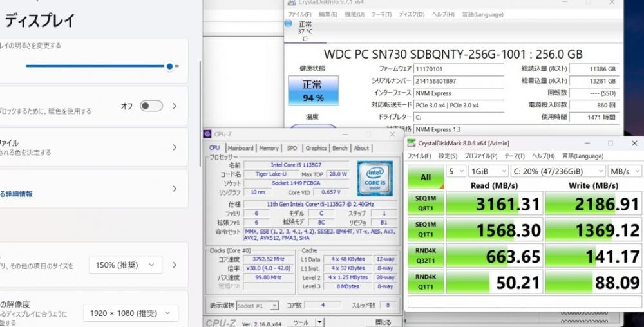
Task: Open the drive C: 20% selection dropdown
Action: pyautogui.click(x=558, y=171)
